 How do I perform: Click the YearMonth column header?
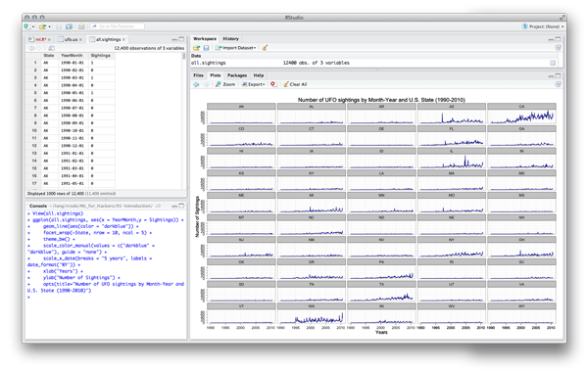click(72, 56)
